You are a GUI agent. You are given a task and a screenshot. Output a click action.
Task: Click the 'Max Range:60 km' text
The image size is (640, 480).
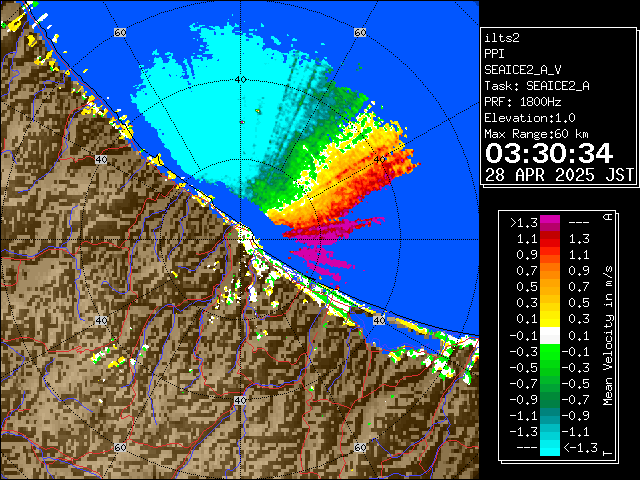coord(536,134)
